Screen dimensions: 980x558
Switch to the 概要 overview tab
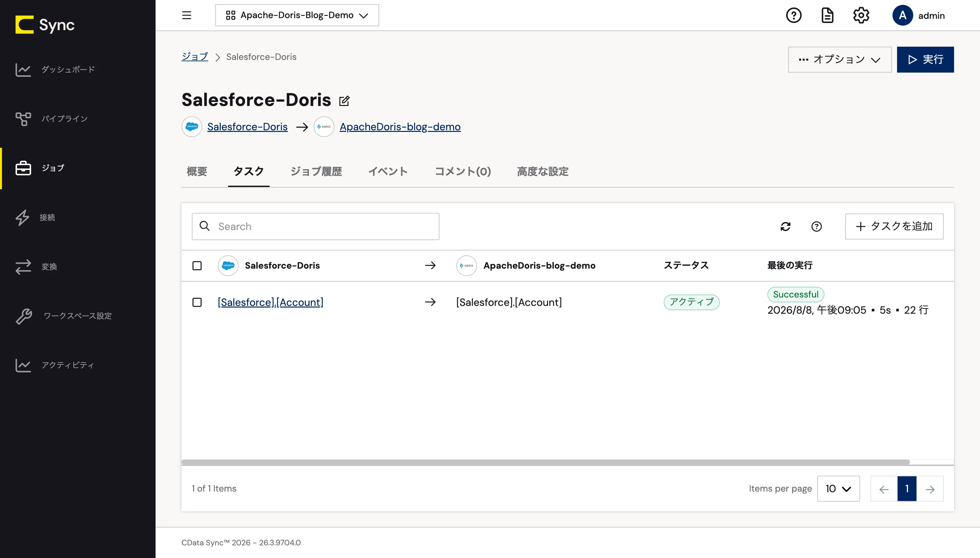click(197, 171)
